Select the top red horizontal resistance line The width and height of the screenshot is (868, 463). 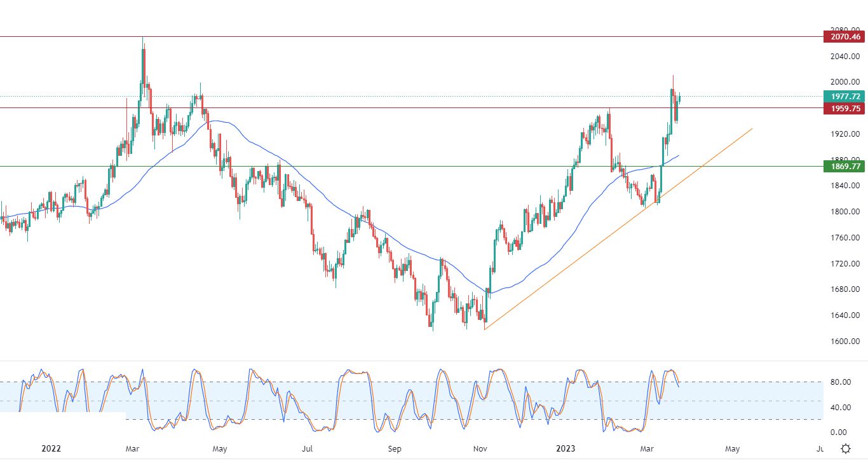click(412, 37)
